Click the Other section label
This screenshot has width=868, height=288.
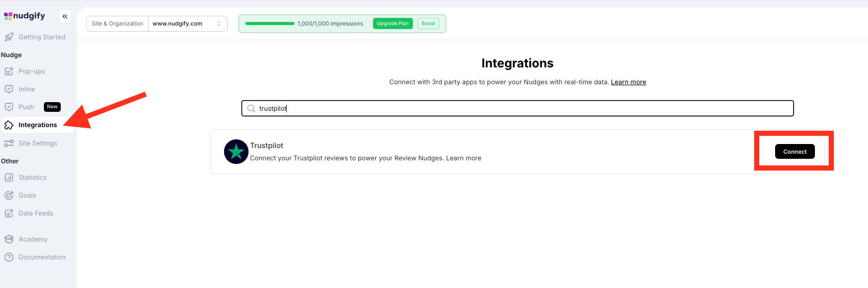coord(10,161)
